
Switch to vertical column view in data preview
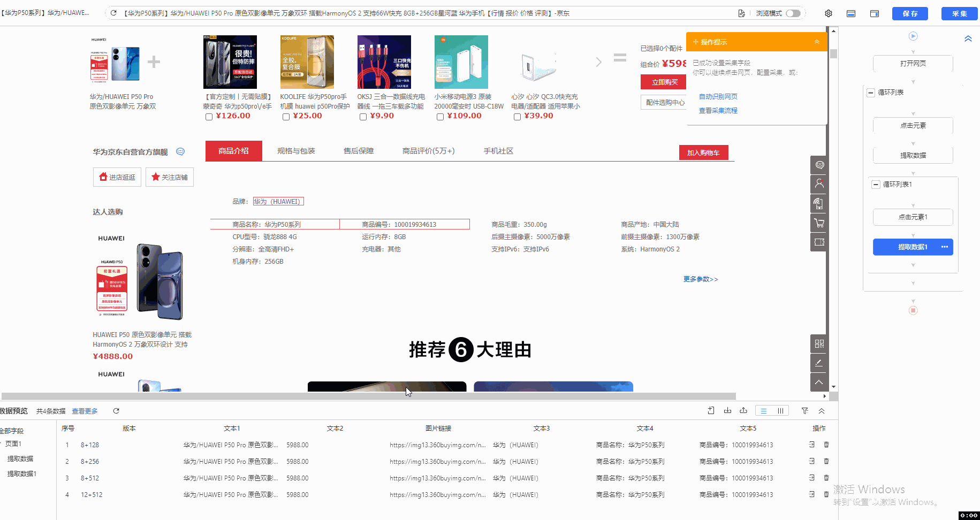[x=780, y=411]
